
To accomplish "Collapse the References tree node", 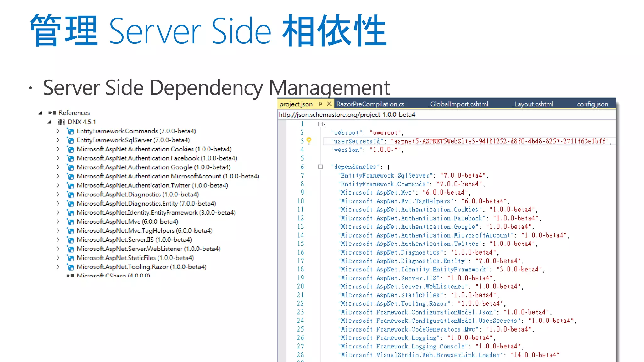I will 40,113.
